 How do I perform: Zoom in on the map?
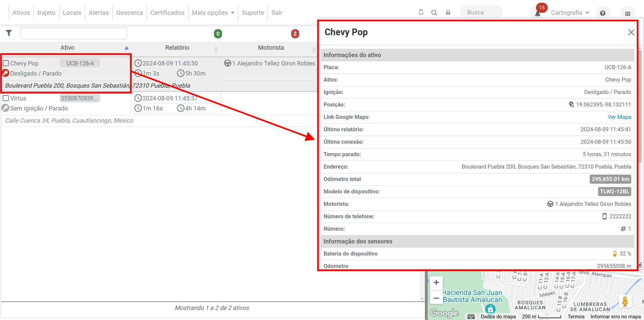tap(436, 282)
